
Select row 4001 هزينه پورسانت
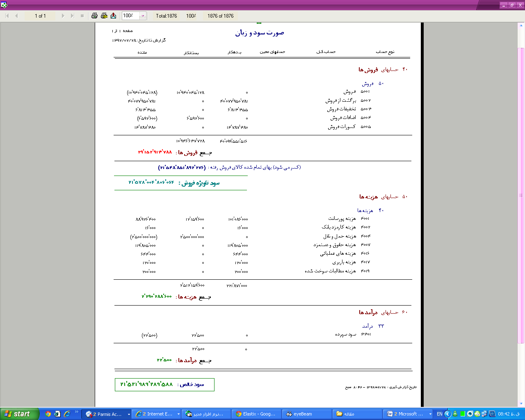253,219
